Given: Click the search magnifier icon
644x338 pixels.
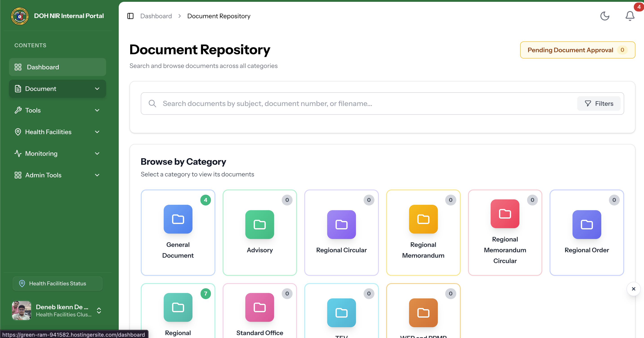Looking at the screenshot, I should [152, 104].
